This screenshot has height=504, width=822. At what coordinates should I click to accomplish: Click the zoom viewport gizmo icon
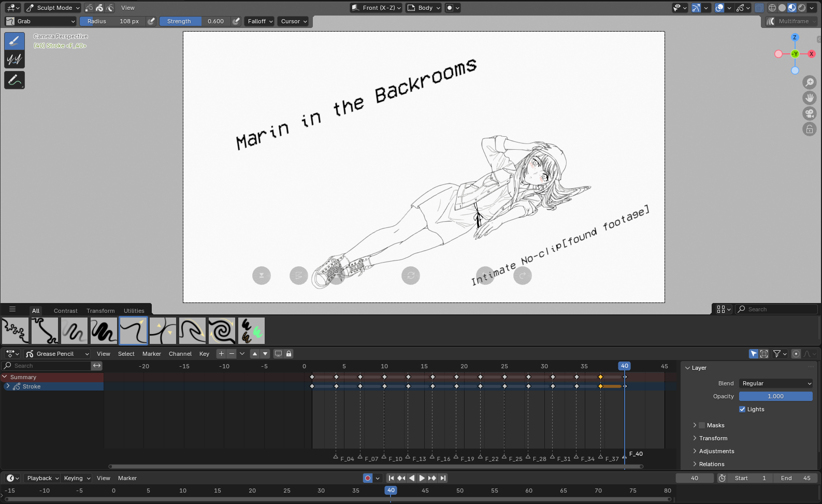810,82
